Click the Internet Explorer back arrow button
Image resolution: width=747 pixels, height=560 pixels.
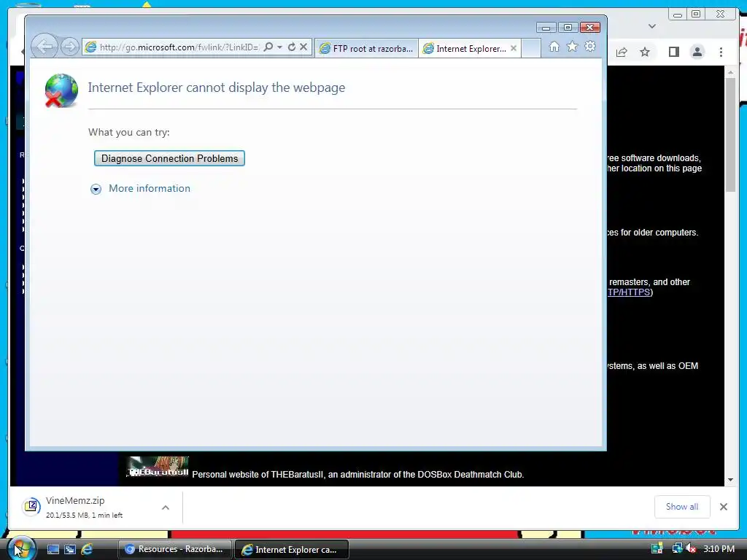click(x=44, y=47)
